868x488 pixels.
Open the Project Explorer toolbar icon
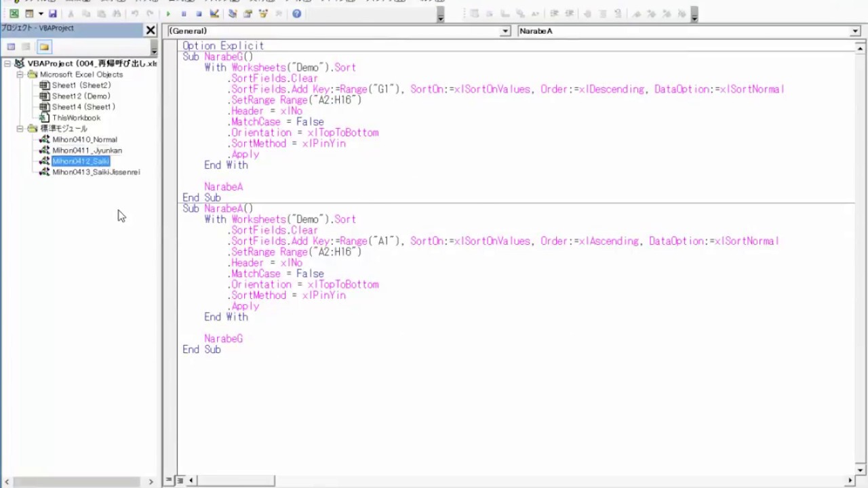pyautogui.click(x=233, y=14)
